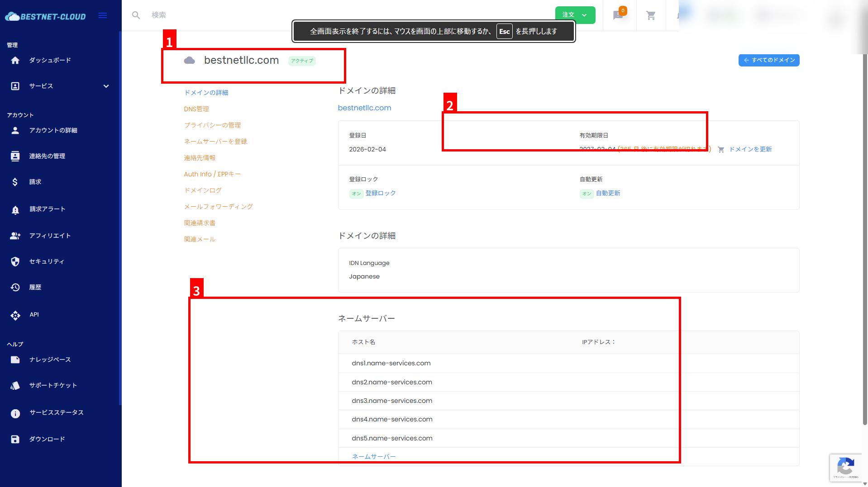Click the ドメインを更新 renew link

click(x=750, y=149)
